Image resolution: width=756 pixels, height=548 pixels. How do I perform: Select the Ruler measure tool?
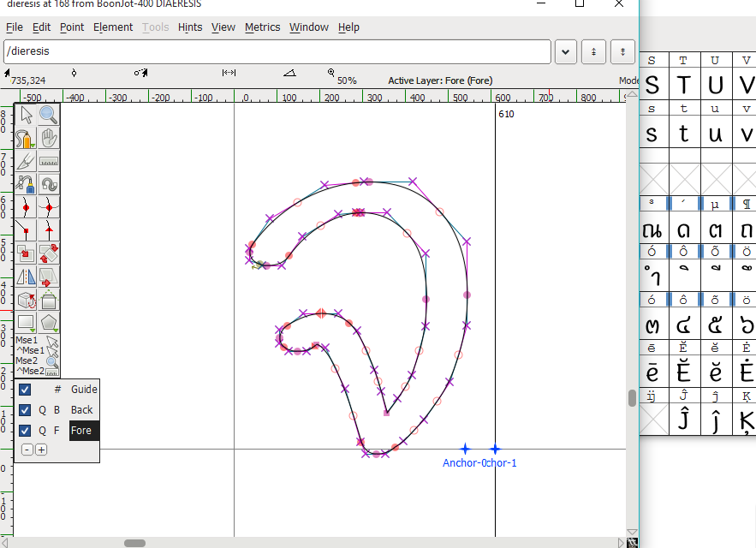49,161
